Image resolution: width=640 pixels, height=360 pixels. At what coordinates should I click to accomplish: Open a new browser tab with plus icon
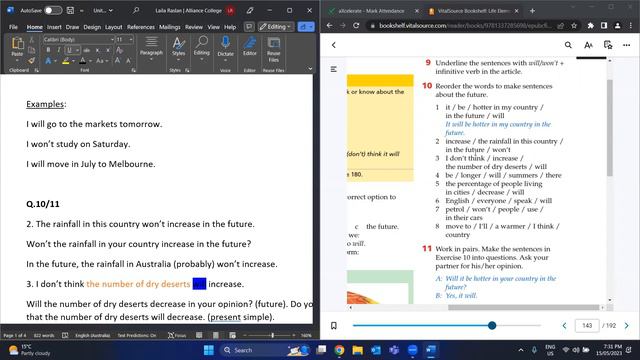tap(532, 11)
